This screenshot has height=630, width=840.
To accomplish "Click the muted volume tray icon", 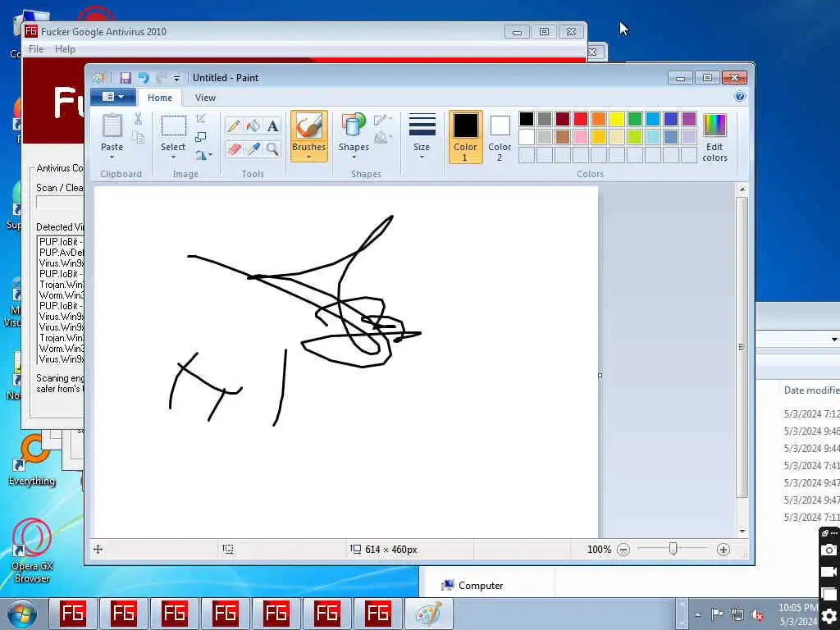I will tap(757, 614).
